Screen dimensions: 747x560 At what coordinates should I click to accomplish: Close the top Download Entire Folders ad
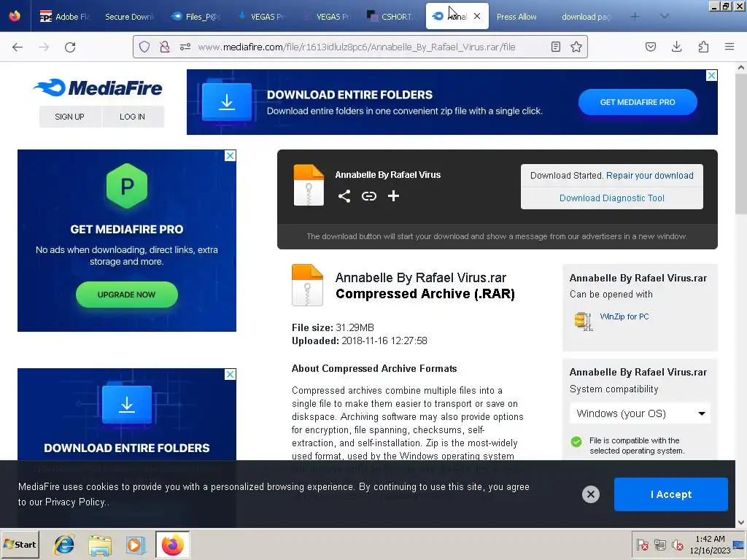click(x=711, y=75)
